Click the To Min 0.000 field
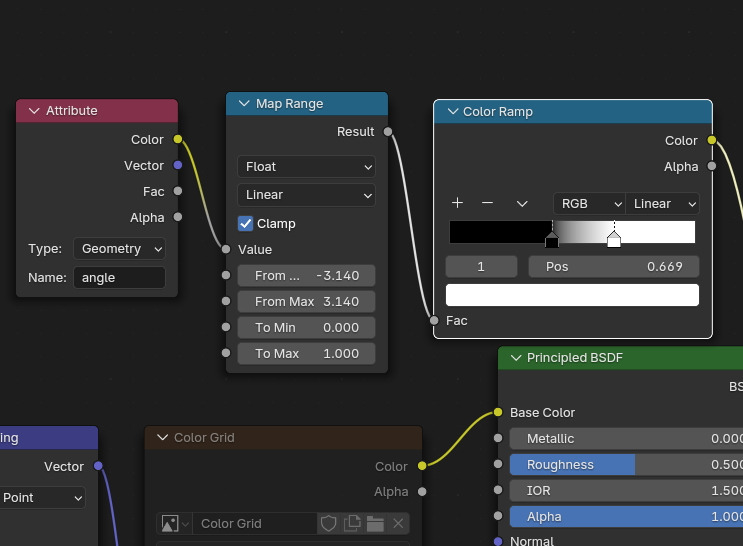This screenshot has height=546, width=743. (x=307, y=328)
